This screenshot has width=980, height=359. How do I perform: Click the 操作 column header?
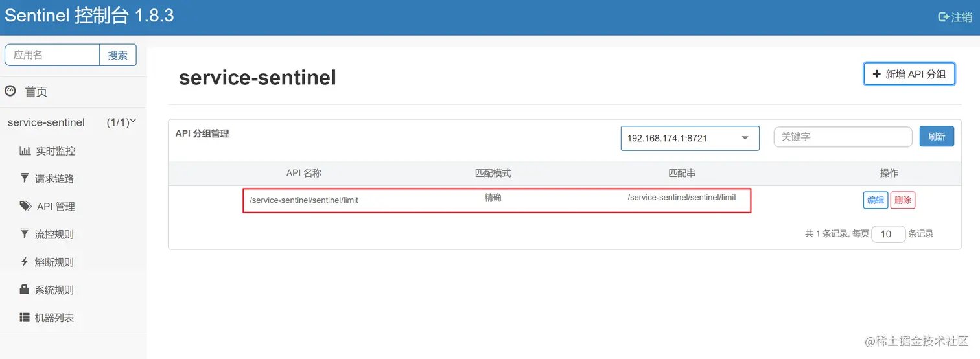click(x=889, y=173)
